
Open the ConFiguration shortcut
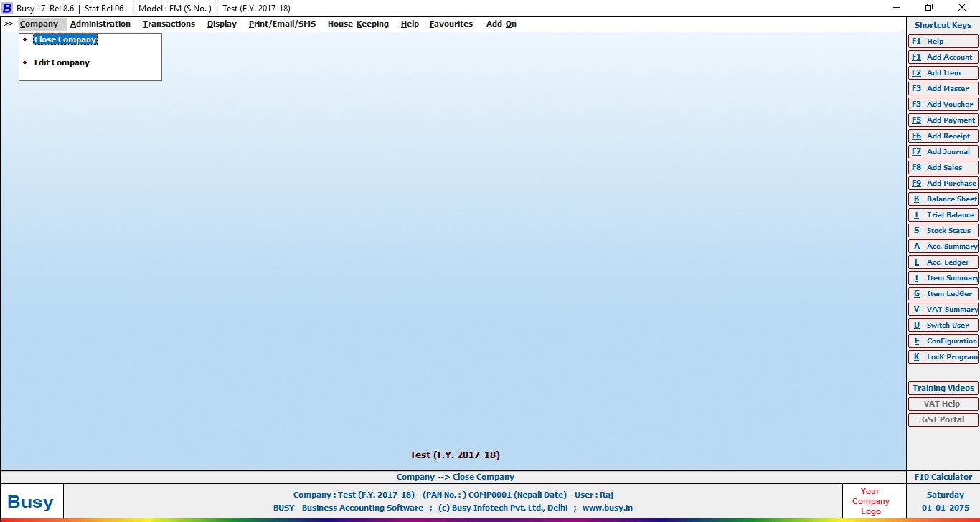pos(943,341)
